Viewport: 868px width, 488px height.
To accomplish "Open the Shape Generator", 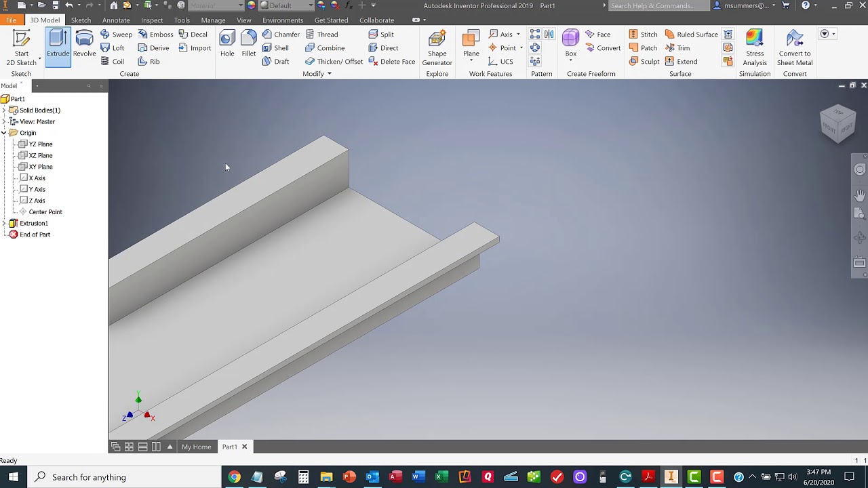I will 437,47.
